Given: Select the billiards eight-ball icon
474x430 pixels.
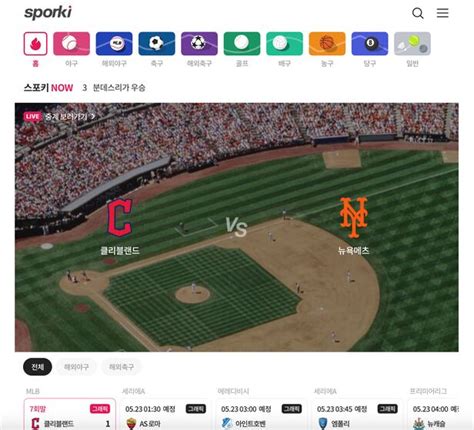Looking at the screenshot, I should (370, 44).
